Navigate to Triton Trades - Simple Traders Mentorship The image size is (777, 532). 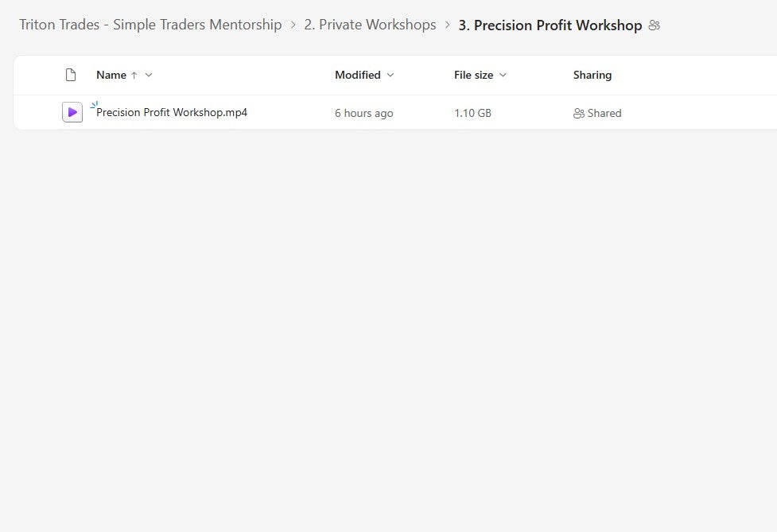[150, 25]
